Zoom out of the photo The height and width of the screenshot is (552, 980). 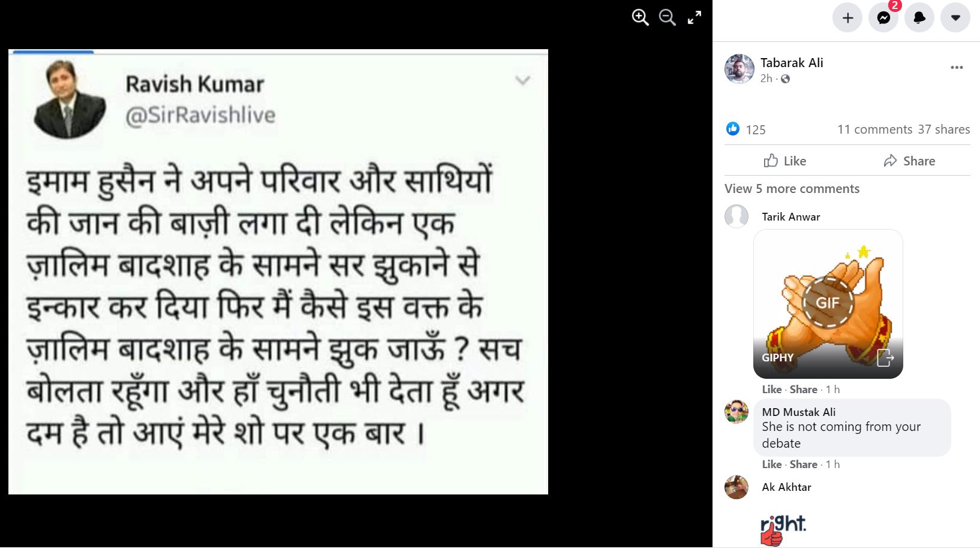click(x=667, y=17)
